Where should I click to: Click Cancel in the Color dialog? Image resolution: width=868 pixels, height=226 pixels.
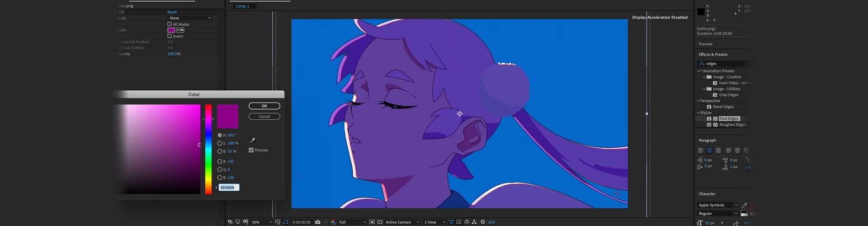264,116
